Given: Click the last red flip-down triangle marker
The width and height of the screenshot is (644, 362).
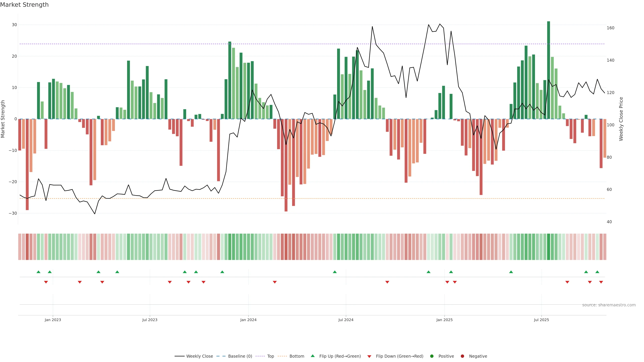Looking at the screenshot, I should point(601,282).
